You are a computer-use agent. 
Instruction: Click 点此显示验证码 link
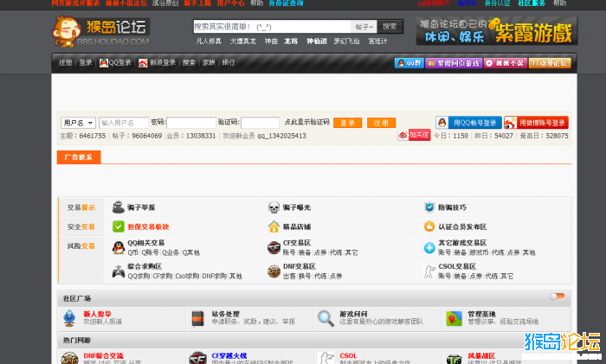[x=306, y=122]
